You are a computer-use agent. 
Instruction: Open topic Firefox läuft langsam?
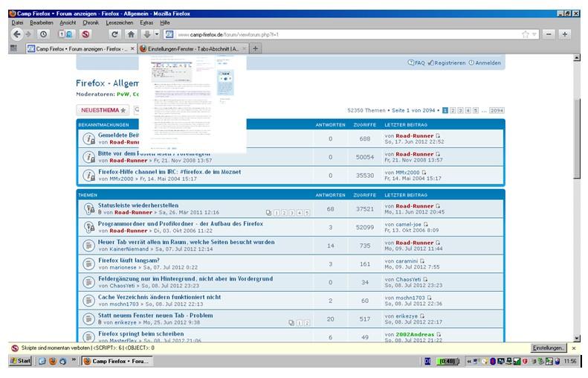129,260
